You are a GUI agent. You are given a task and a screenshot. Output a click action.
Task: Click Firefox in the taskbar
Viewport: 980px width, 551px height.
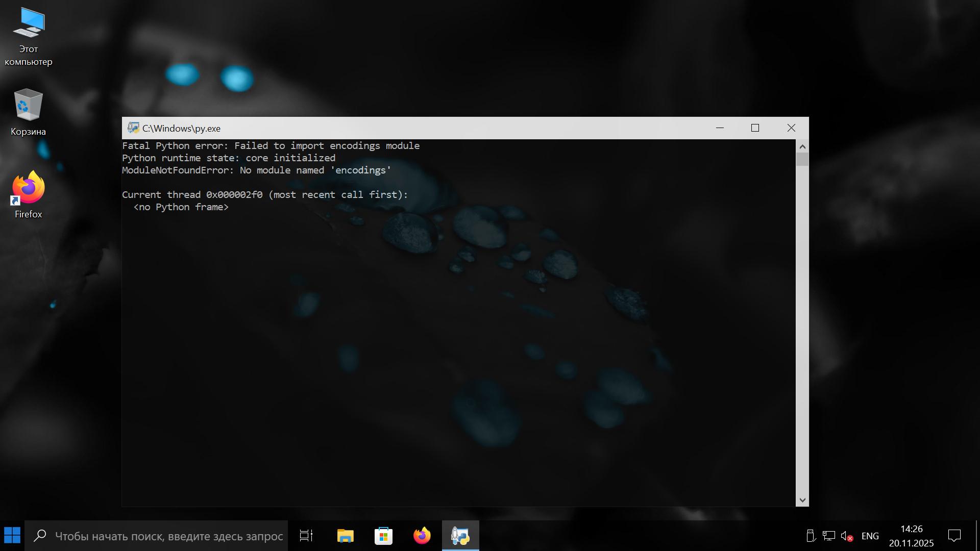422,536
